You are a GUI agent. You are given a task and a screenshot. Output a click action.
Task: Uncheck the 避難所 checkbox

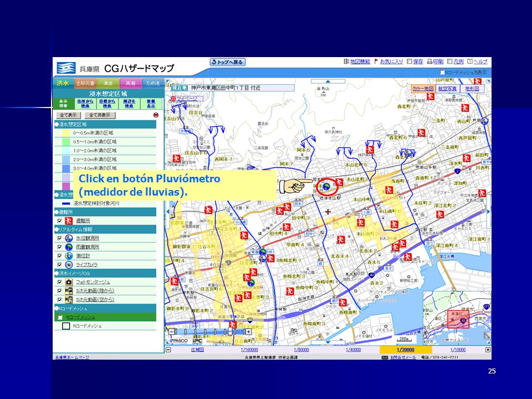point(60,221)
